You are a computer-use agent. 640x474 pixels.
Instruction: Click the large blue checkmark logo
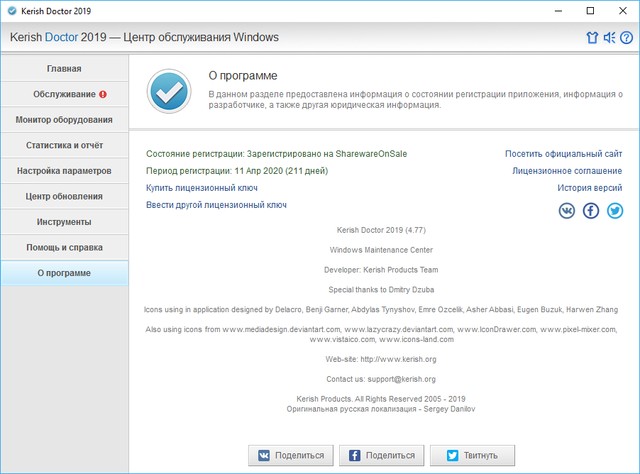pyautogui.click(x=168, y=91)
